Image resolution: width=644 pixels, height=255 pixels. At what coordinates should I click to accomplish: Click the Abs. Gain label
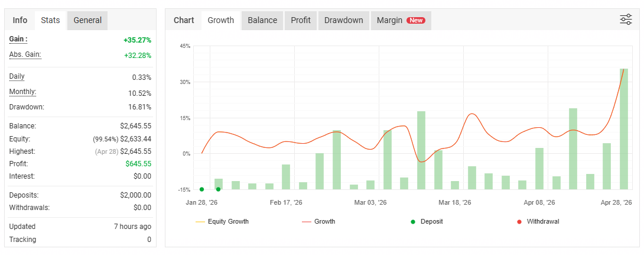[x=25, y=54]
